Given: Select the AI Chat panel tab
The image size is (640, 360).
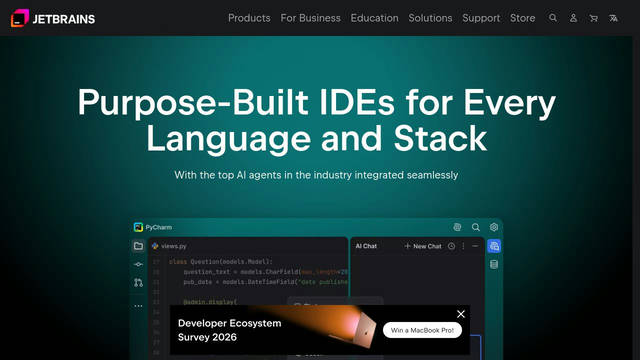Looking at the screenshot, I should click(366, 246).
